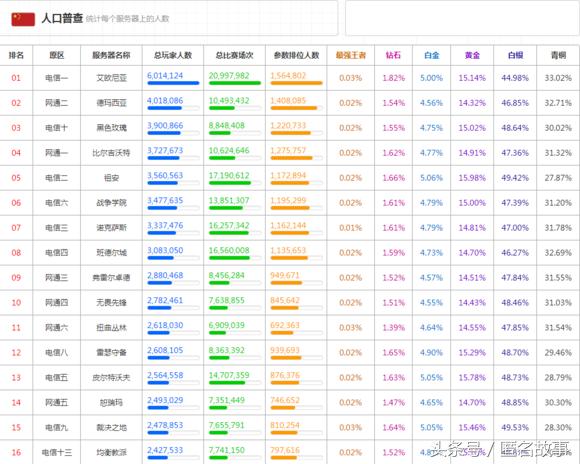Screen dimensions: 580x464
Task: Select server name 祖安
Action: point(111,178)
